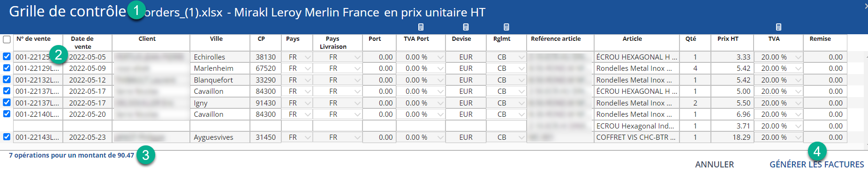
Task: Uncheck the Marlenheim order row checkbox
Action: click(7, 68)
